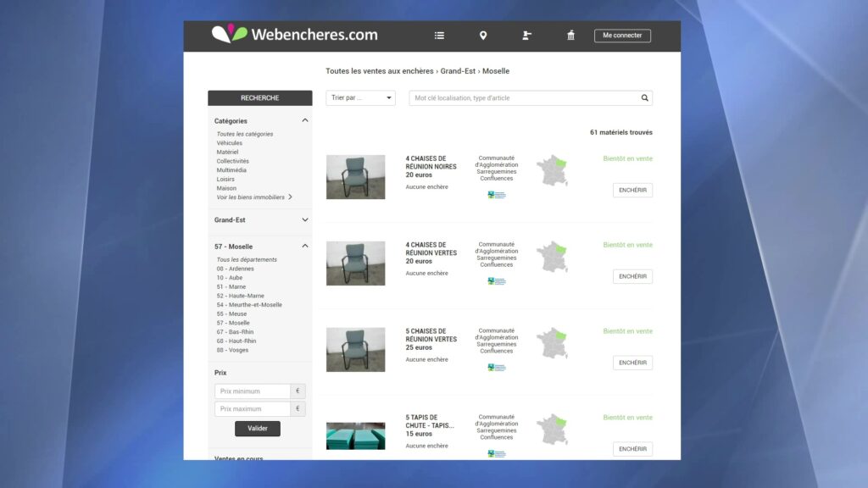Open the 4 CHAISES DE RÉUNION NOIRES title

tap(431, 163)
